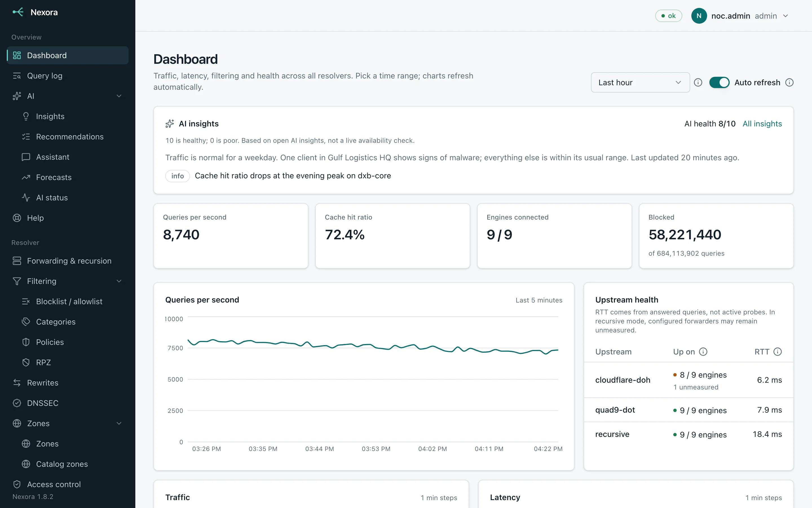Click the Traffic panel heading

[x=178, y=498]
